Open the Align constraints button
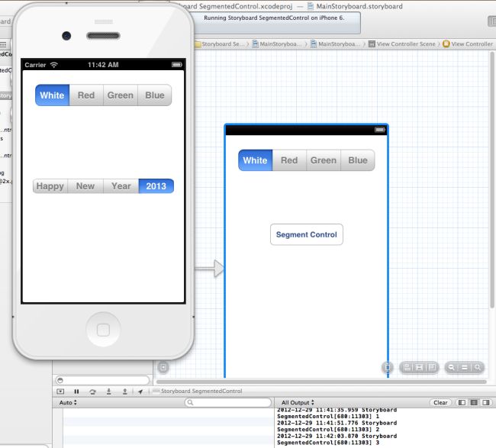This screenshot has height=448, width=496. point(407,367)
